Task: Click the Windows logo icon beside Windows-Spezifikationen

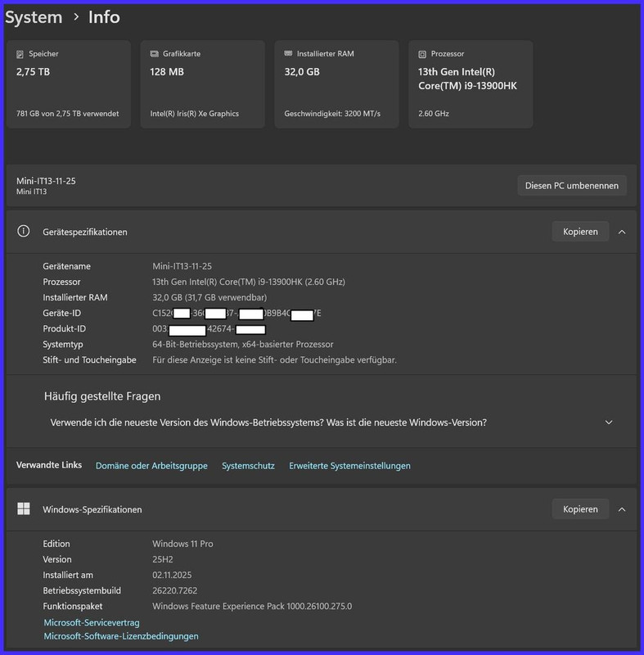Action: tap(24, 508)
